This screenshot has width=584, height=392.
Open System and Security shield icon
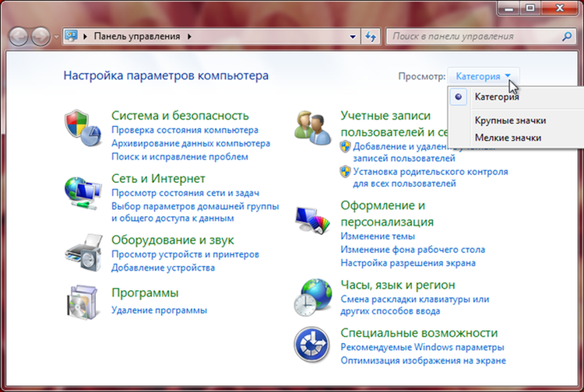click(x=83, y=128)
